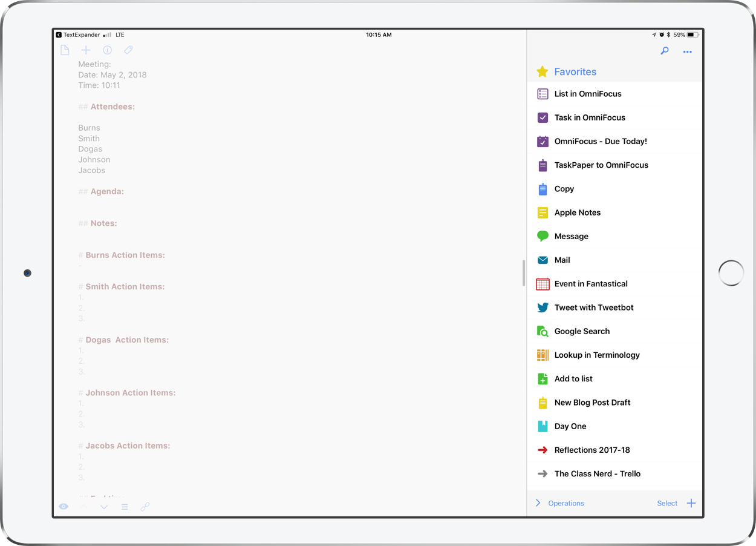
Task: Send draft to Day One
Action: (x=614, y=426)
